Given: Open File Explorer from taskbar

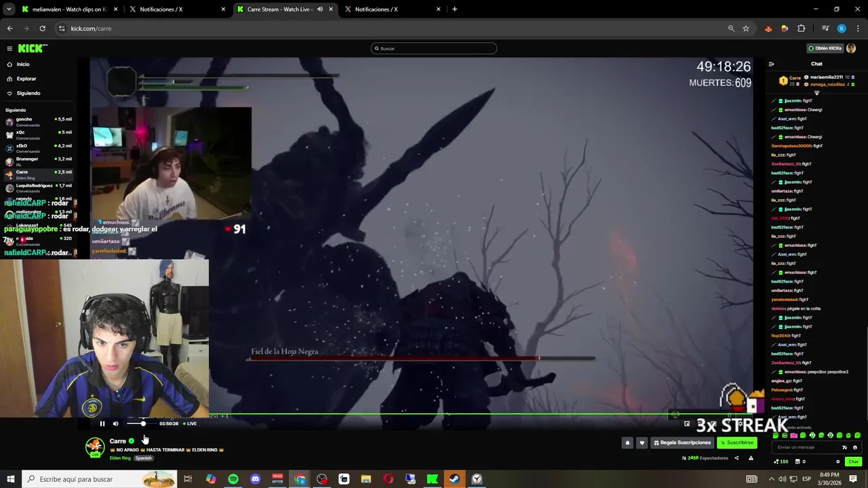Looking at the screenshot, I should point(366,479).
